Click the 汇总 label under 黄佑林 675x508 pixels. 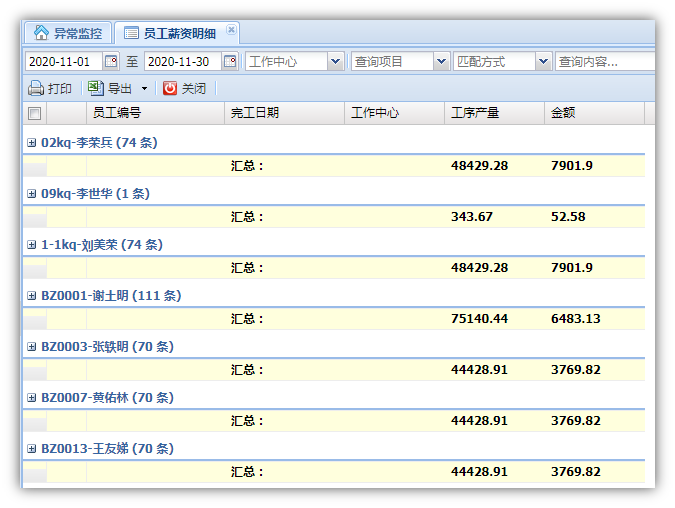point(247,421)
